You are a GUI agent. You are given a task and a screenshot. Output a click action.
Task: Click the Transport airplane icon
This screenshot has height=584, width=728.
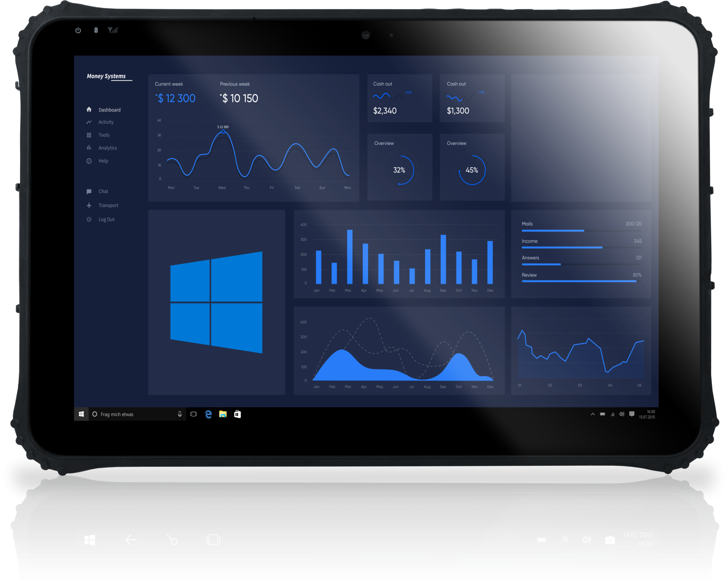89,205
